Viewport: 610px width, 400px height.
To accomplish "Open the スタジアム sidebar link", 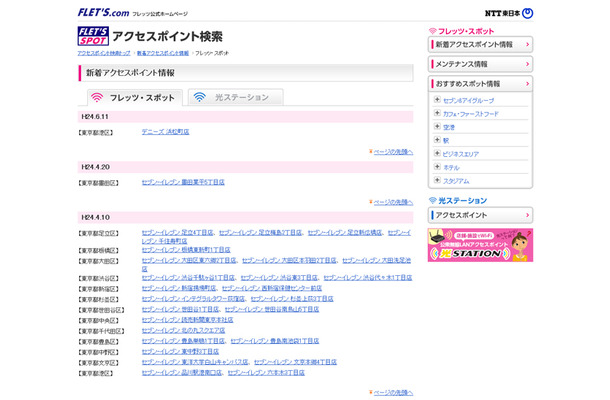I will point(456,181).
